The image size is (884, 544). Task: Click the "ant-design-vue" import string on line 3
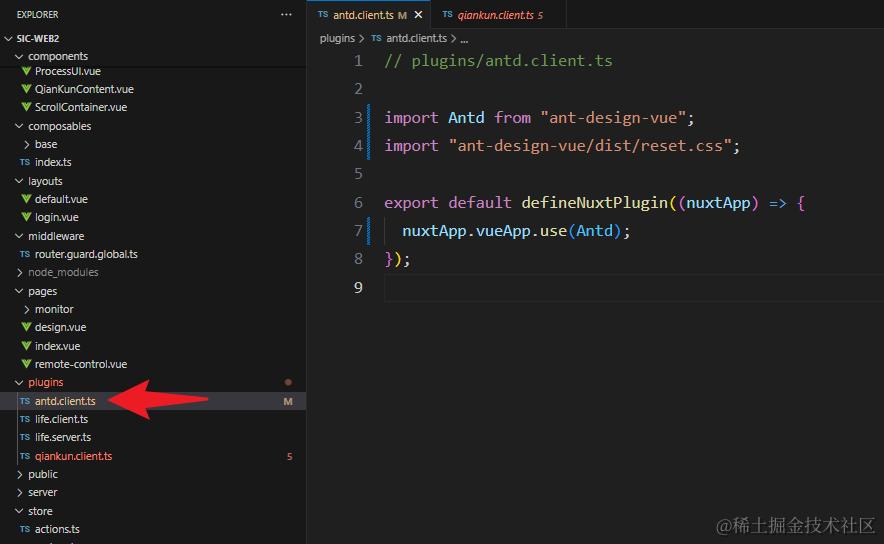(x=613, y=118)
